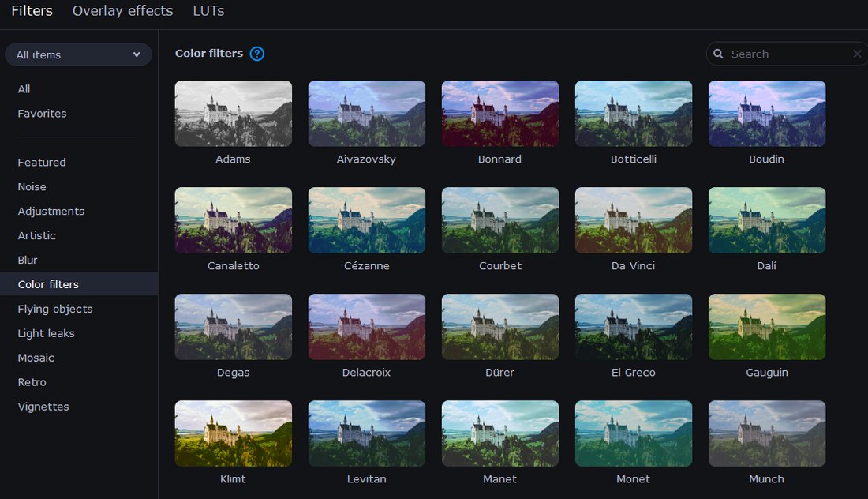Open the Favorites category
This screenshot has width=868, height=499.
coord(42,114)
